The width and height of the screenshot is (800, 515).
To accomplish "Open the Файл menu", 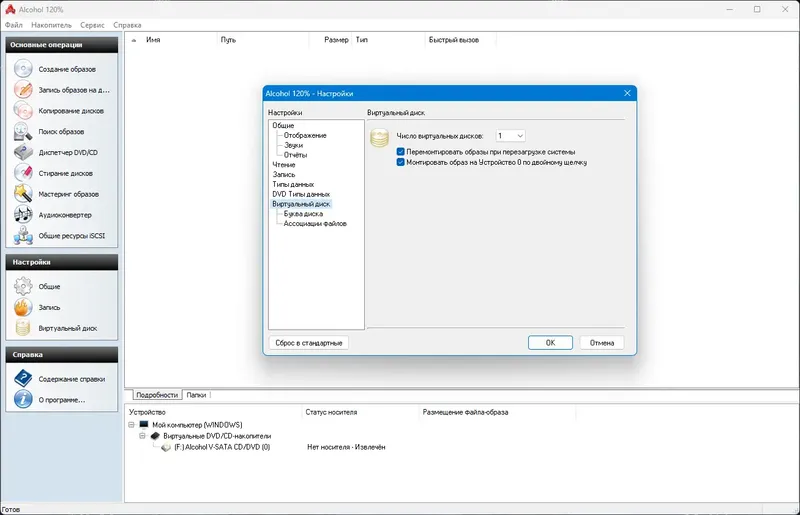I will (x=14, y=24).
